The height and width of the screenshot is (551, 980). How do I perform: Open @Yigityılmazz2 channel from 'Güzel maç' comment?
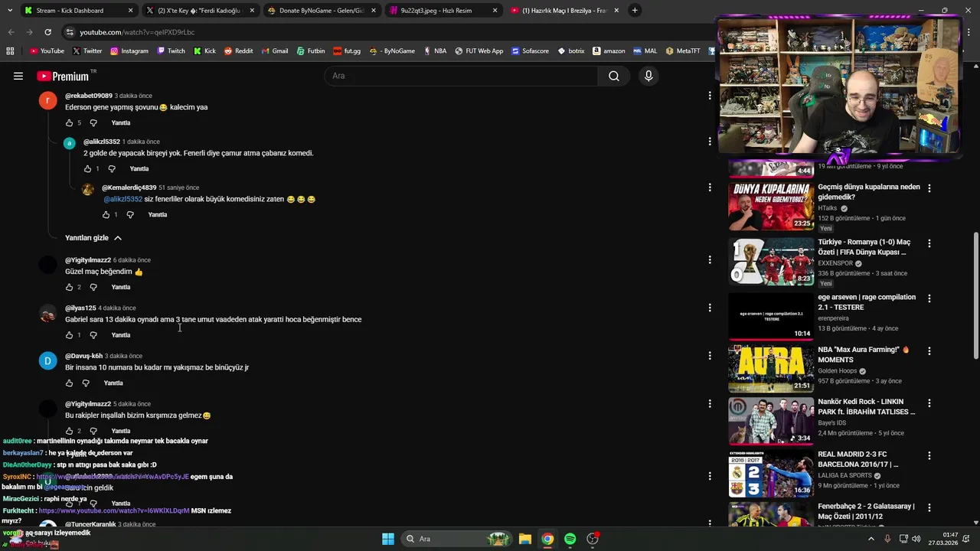pos(88,260)
